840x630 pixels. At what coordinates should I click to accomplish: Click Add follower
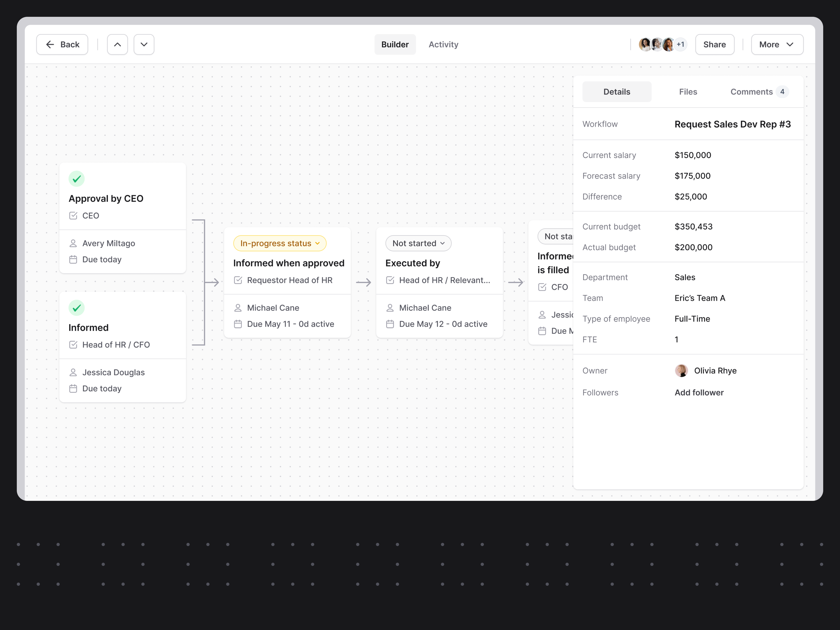pos(699,392)
